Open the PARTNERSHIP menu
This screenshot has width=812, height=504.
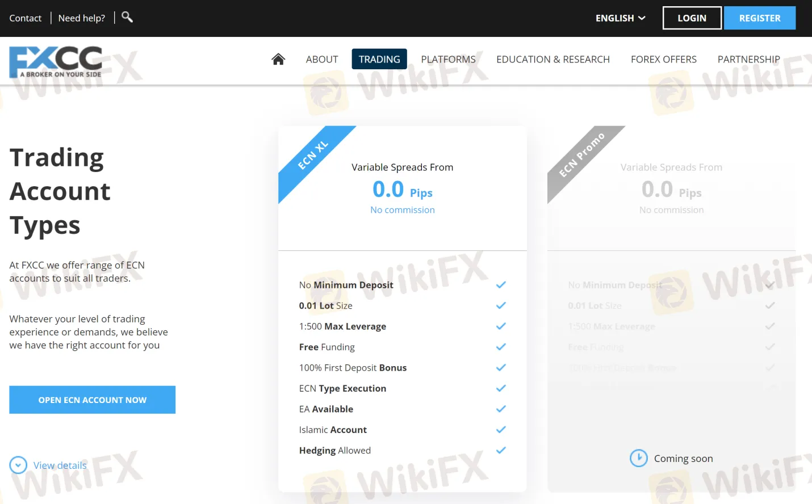(749, 59)
